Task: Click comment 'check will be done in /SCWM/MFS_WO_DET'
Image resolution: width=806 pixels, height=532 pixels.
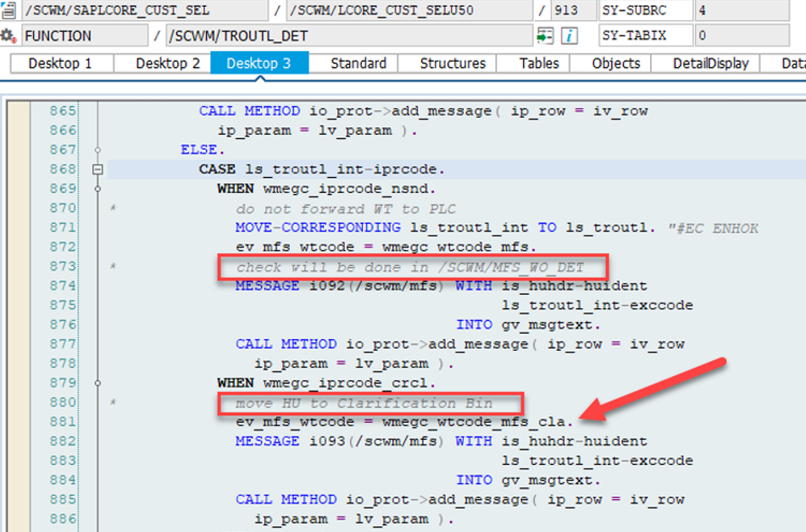Action: pyautogui.click(x=409, y=268)
